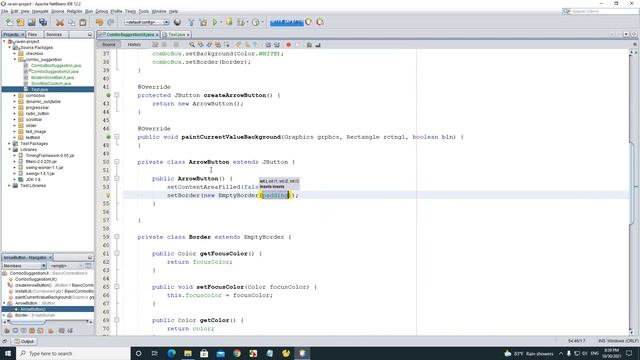The width and height of the screenshot is (640, 360).
Task: Click the memory usage bar in toolbar
Action: [287, 22]
